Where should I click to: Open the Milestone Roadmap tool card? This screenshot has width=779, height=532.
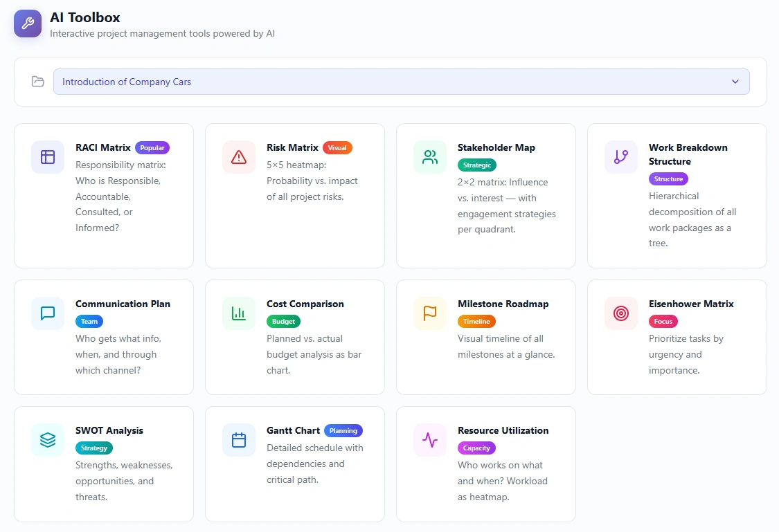[485, 337]
